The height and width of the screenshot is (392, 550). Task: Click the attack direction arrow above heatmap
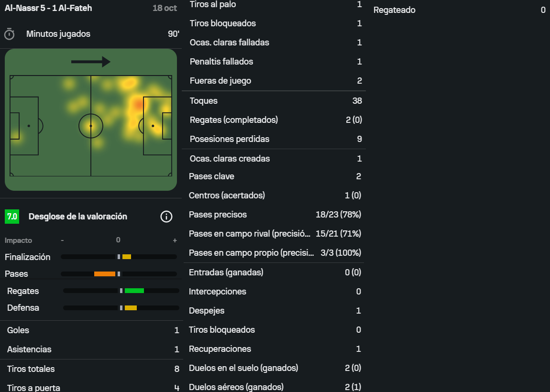click(91, 62)
